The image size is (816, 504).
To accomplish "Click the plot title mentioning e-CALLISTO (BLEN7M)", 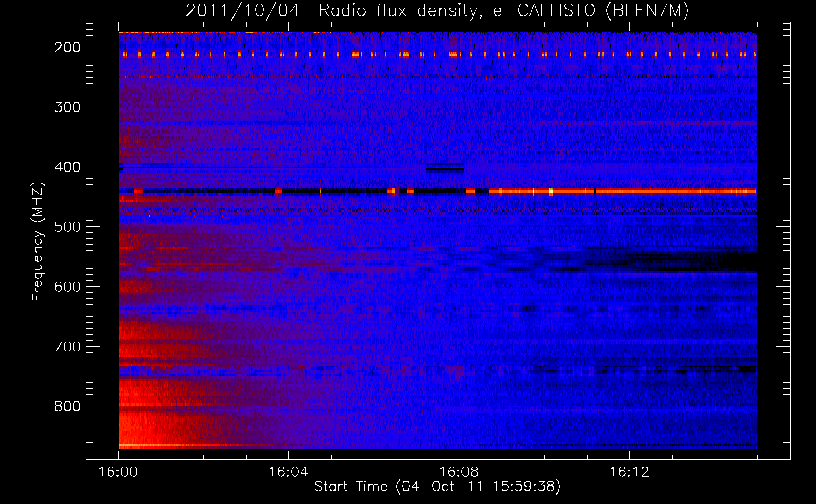I will (x=437, y=11).
